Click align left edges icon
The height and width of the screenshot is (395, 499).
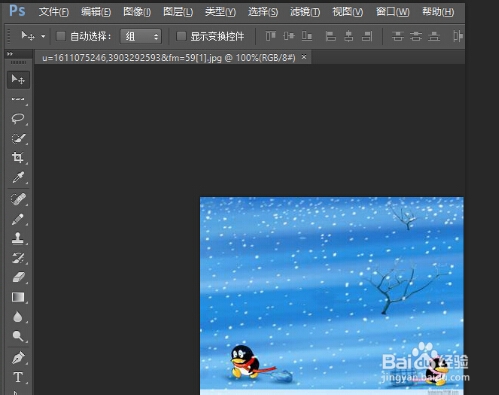pos(330,36)
